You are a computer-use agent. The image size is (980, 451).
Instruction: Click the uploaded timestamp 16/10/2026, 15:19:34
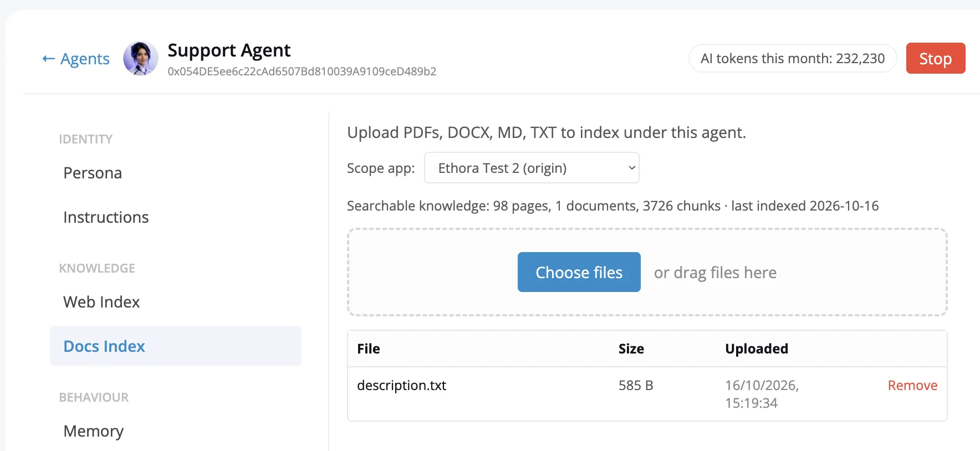click(762, 394)
